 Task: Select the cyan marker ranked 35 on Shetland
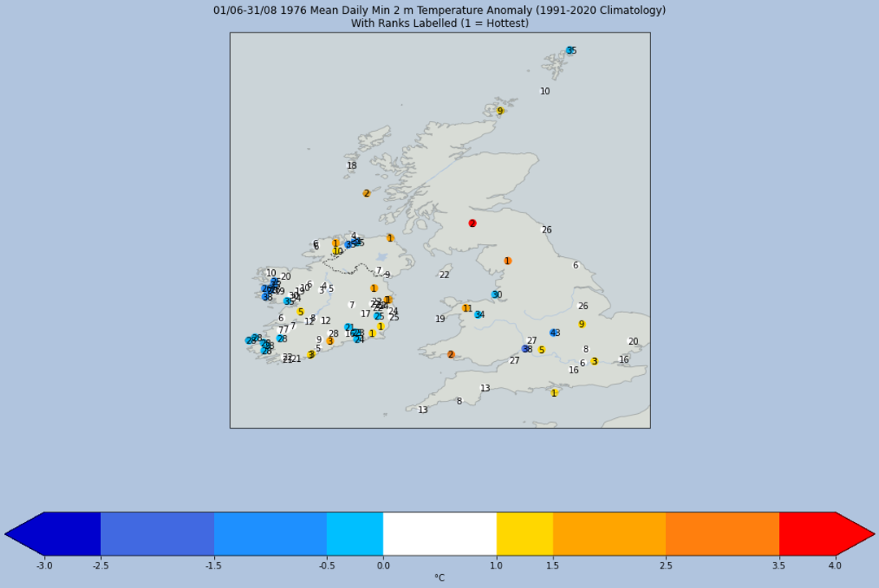(x=570, y=50)
